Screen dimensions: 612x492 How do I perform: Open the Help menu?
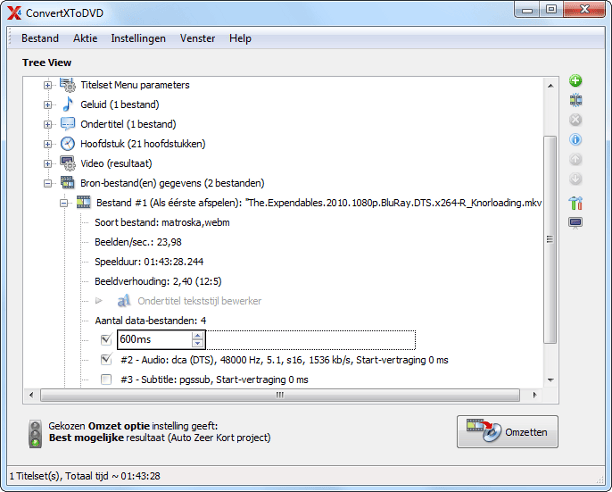tap(240, 38)
